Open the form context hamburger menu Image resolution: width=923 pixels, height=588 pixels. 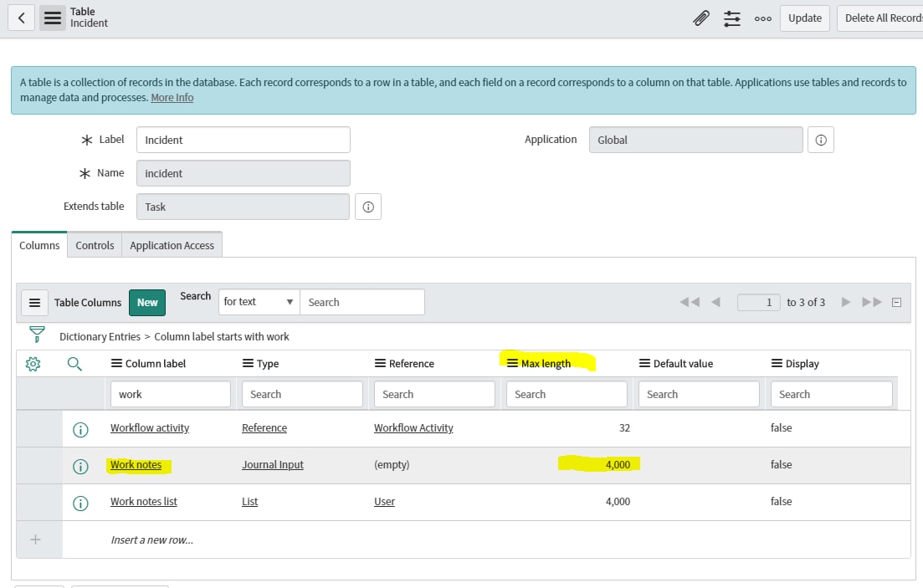click(53, 18)
